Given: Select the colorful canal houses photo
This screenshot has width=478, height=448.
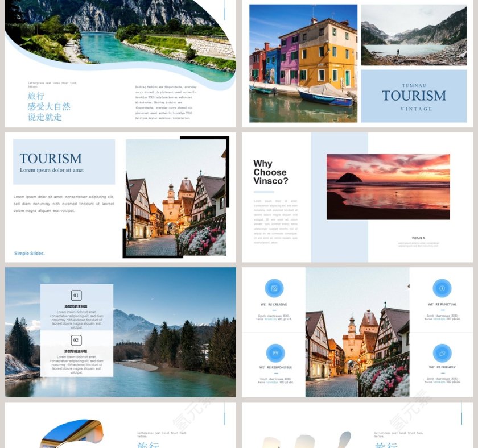Looking at the screenshot, I should pyautogui.click(x=303, y=63).
